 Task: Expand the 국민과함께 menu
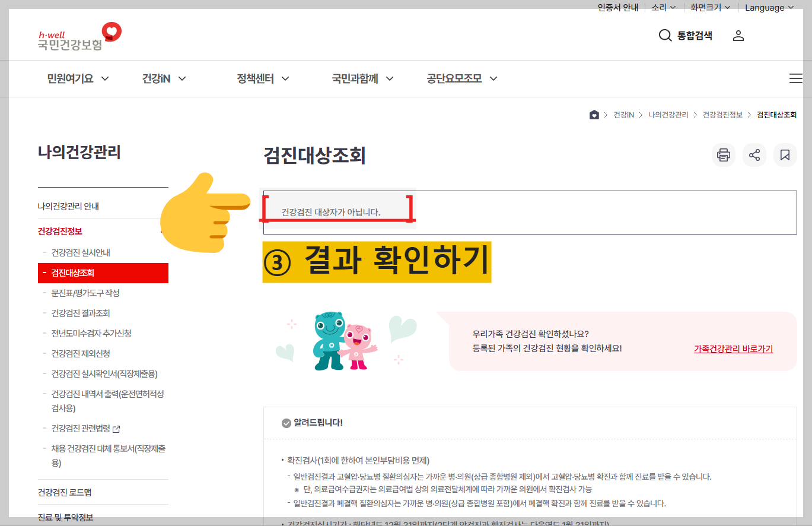coord(362,78)
